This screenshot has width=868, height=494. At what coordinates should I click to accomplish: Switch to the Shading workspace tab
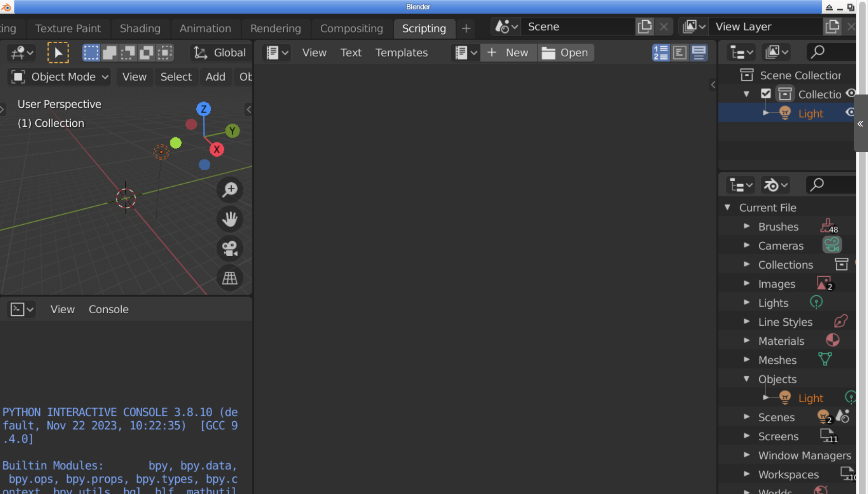pyautogui.click(x=140, y=28)
